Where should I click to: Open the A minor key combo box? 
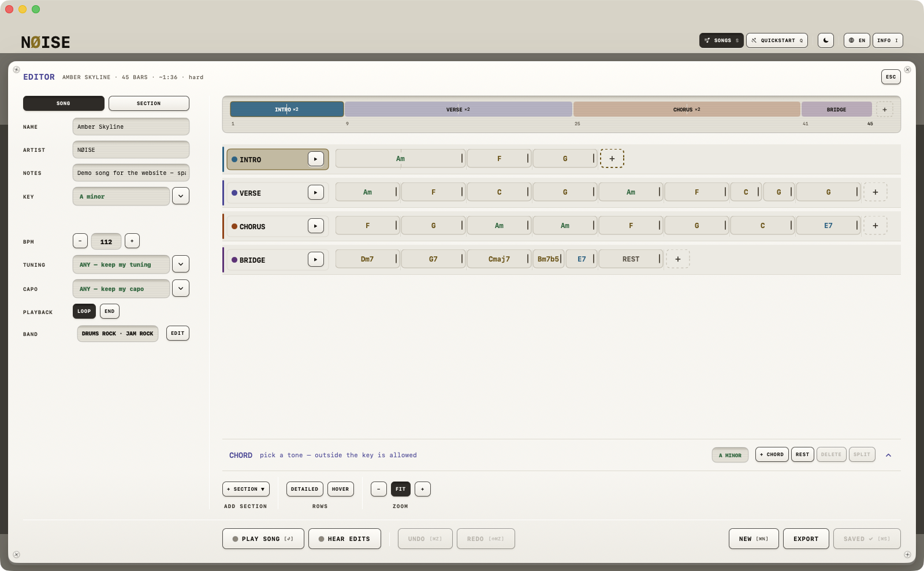click(121, 196)
